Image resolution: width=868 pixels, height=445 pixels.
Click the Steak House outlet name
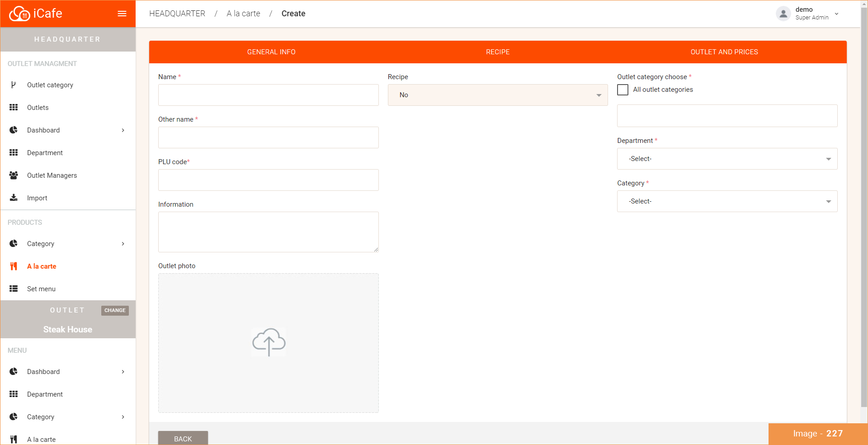point(68,330)
